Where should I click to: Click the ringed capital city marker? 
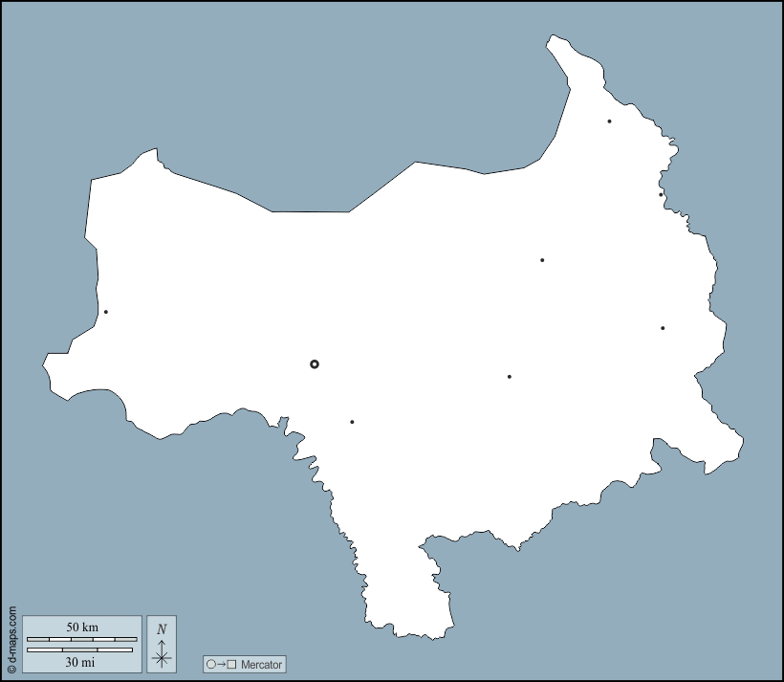pos(315,364)
